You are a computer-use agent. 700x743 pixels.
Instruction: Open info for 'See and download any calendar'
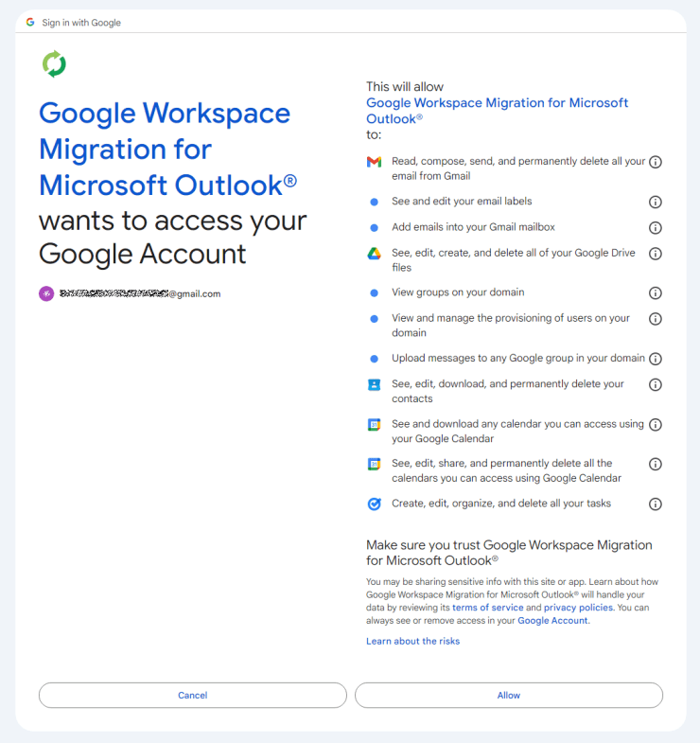click(655, 425)
